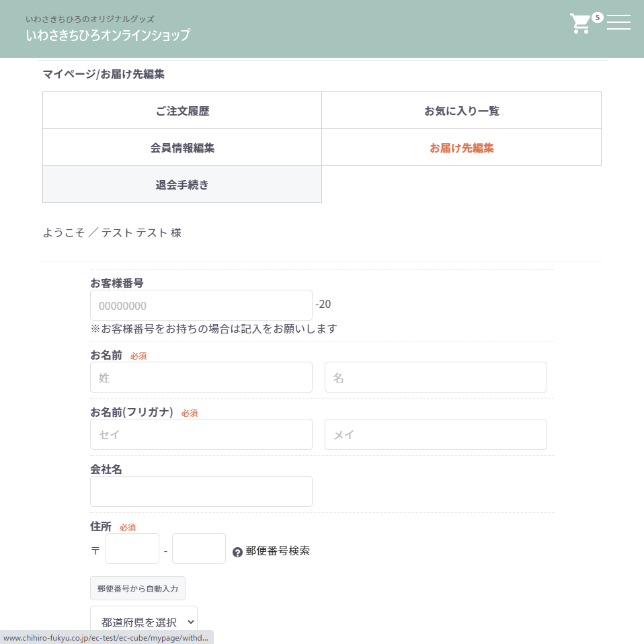
Task: Click the セイ furigana field
Action: click(201, 434)
